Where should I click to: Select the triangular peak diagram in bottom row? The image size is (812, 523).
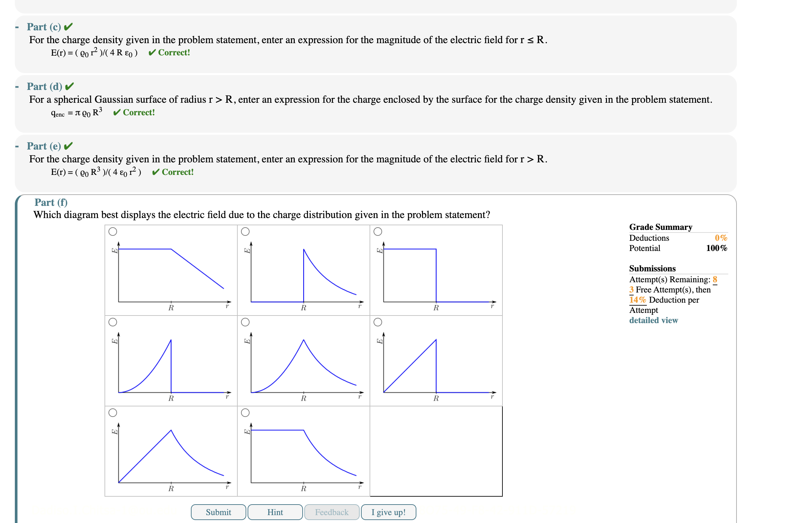point(113,412)
